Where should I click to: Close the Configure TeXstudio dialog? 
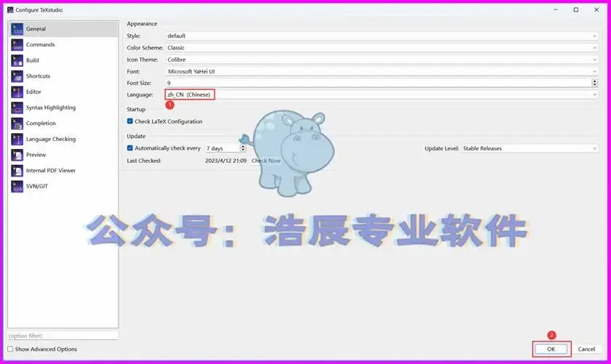(x=596, y=9)
